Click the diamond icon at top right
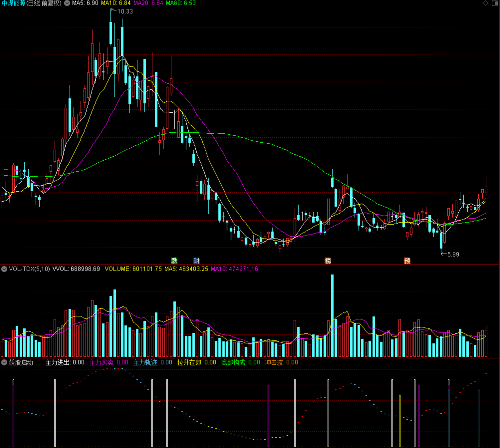The height and width of the screenshot is (448, 500). point(486,3)
